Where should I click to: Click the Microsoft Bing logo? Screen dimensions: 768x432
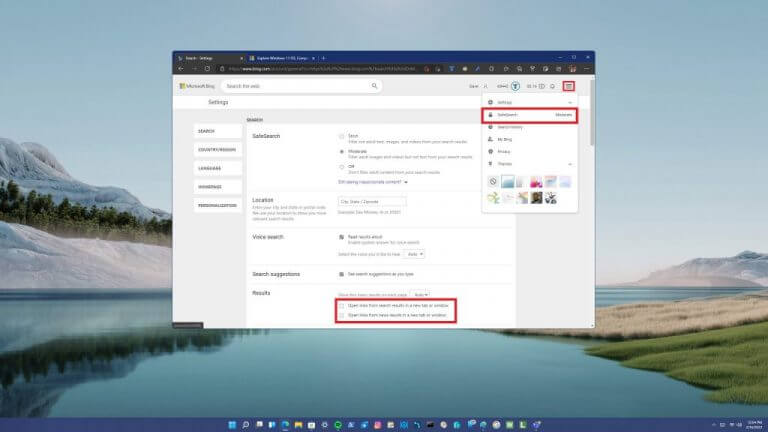pyautogui.click(x=197, y=86)
